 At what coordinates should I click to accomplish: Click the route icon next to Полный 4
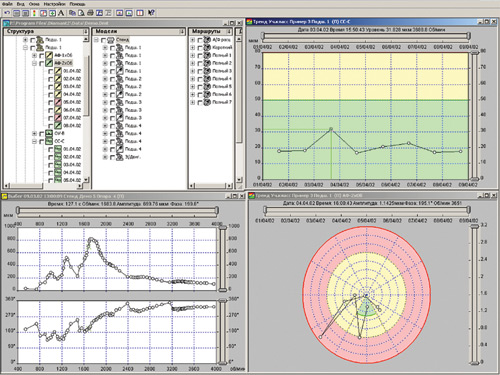207,79
